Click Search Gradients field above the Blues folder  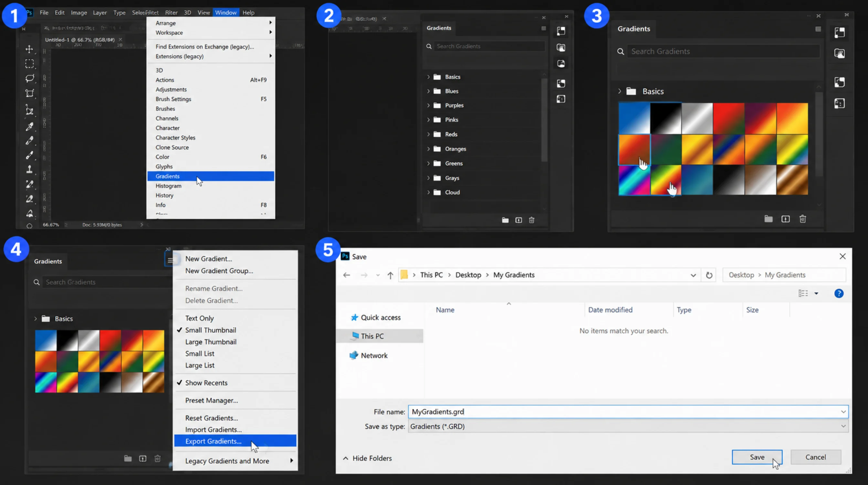489,46
